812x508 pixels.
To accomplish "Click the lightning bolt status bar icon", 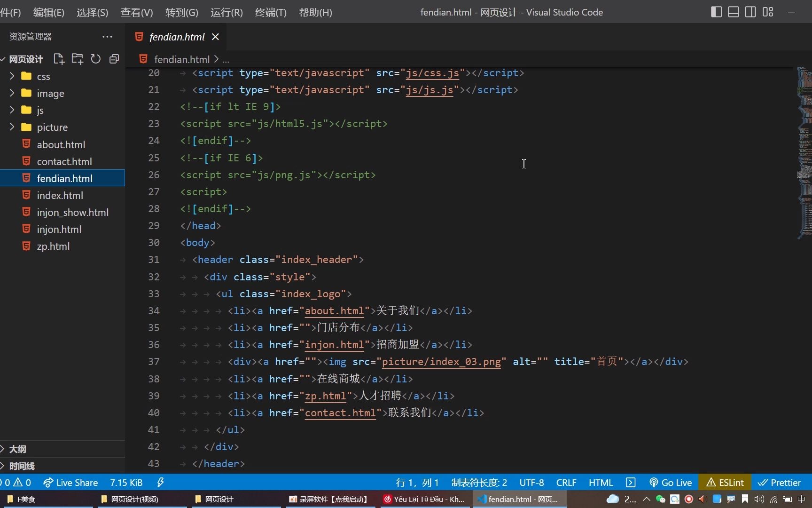I will point(160,482).
